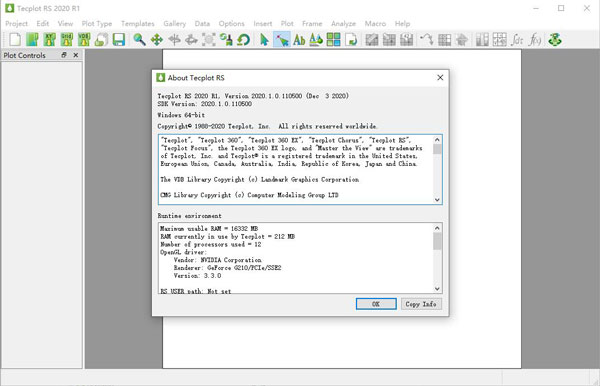Click the redraw brush icon

click(226, 39)
